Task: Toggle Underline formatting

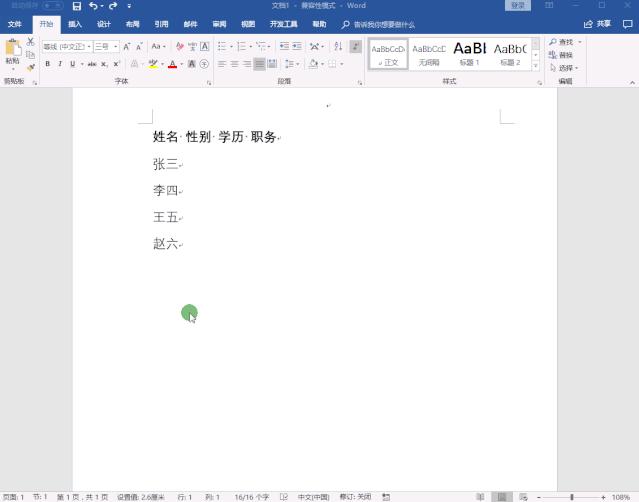Action: [x=73, y=64]
